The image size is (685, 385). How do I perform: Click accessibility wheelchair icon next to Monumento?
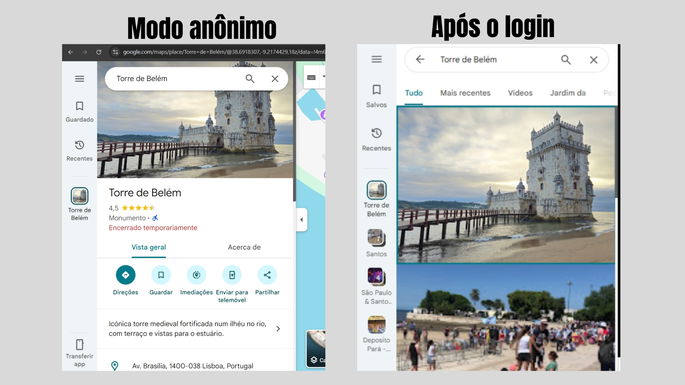(155, 218)
